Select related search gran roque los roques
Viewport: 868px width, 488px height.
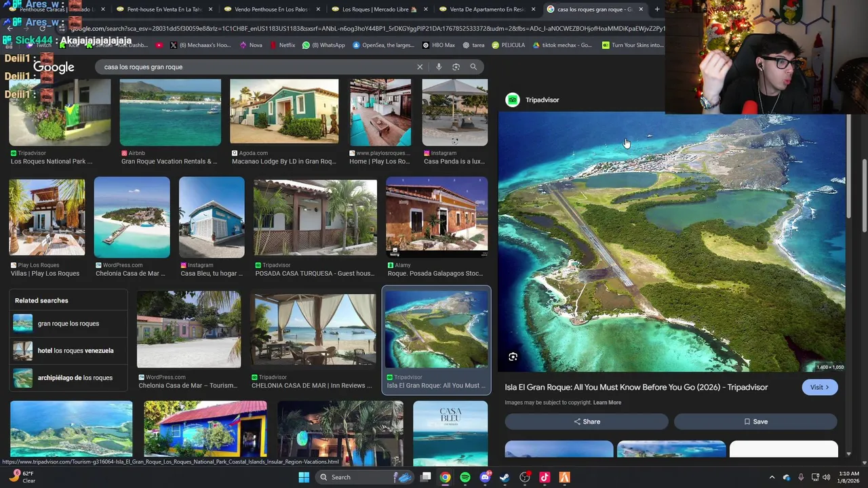(x=68, y=323)
